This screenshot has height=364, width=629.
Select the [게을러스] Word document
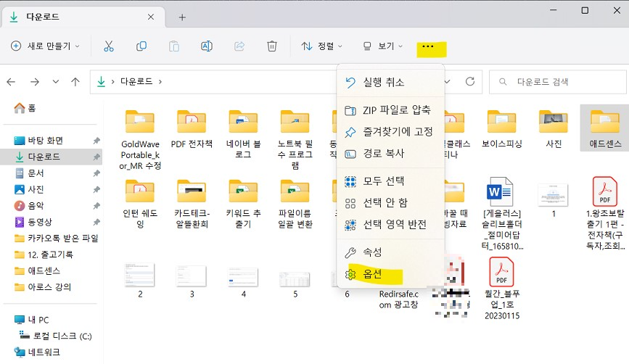[x=502, y=214]
